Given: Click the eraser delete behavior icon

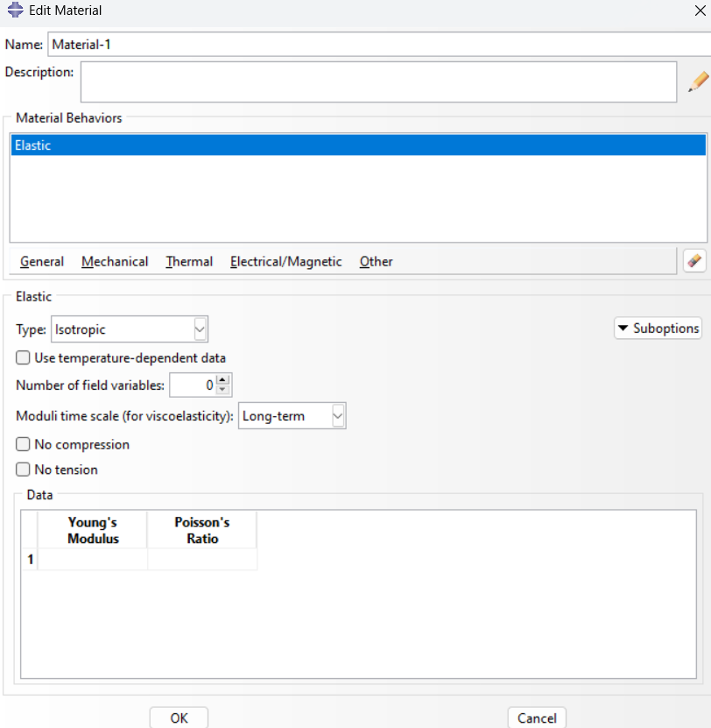Looking at the screenshot, I should (694, 260).
